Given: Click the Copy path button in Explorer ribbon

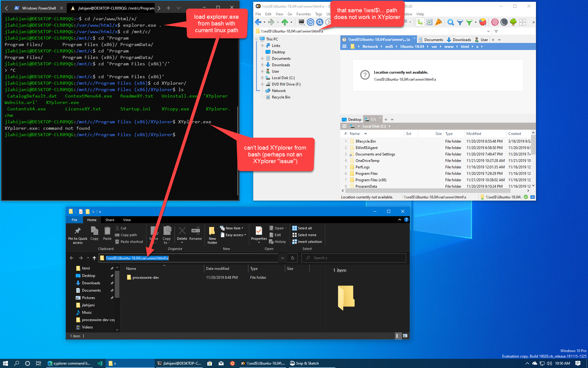Looking at the screenshot, I should [126, 235].
